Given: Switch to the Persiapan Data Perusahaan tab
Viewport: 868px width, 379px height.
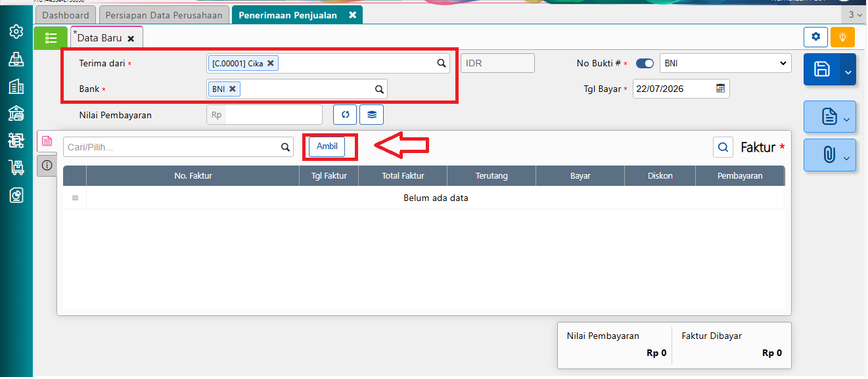Looking at the screenshot, I should 165,15.
